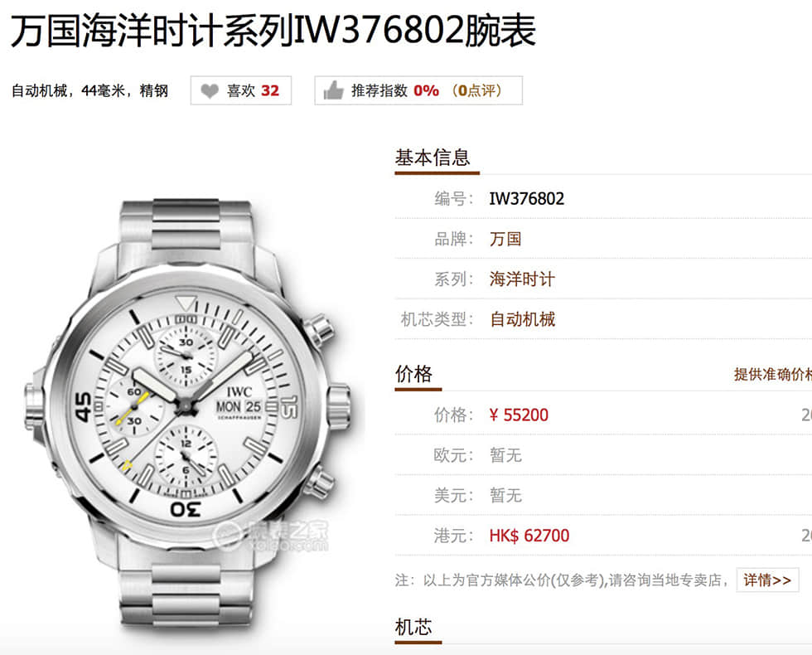The height and width of the screenshot is (655, 812).
Task: Select the 机芯 section heading
Action: (x=413, y=627)
